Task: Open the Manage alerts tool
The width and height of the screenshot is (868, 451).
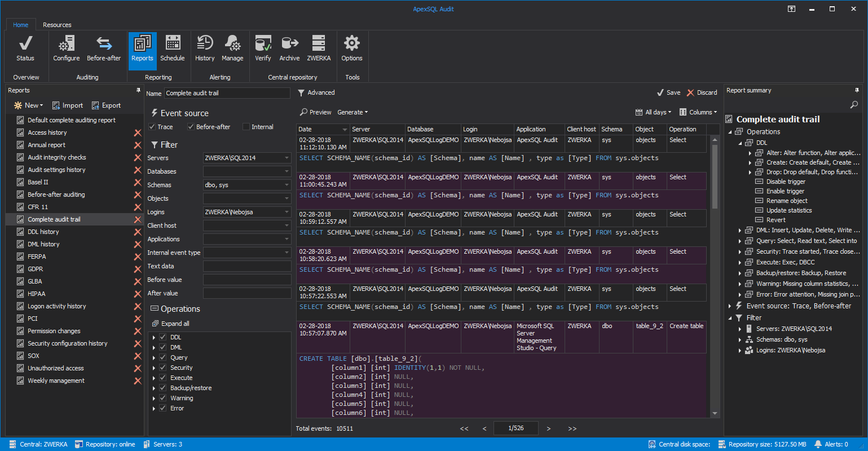Action: (x=232, y=48)
